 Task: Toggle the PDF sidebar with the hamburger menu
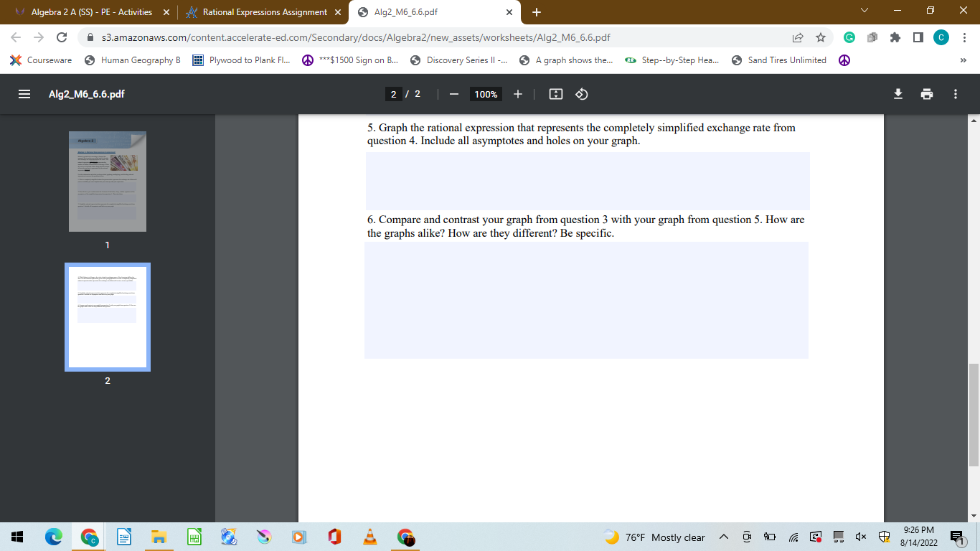tap(24, 94)
